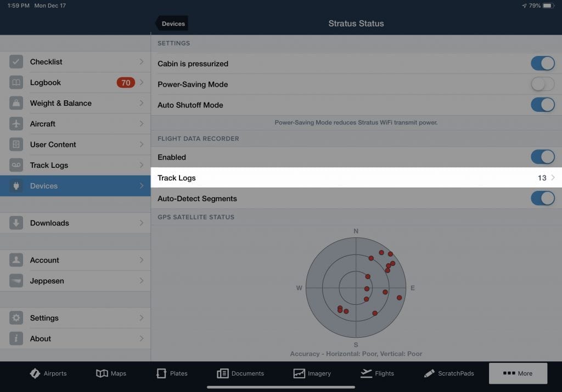
Task: Open Flights from the bottom bar
Action: 364,373
